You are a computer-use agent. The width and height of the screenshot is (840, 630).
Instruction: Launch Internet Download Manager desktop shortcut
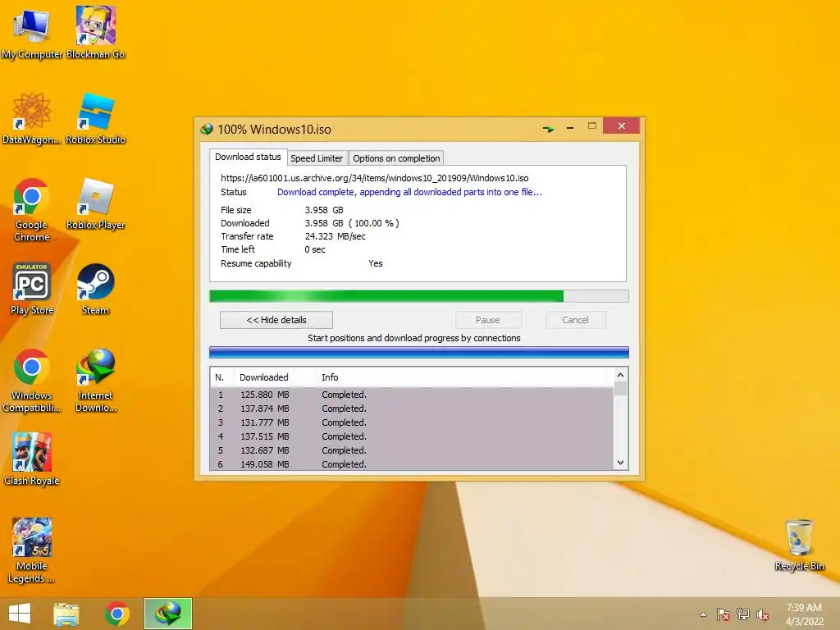click(x=95, y=381)
